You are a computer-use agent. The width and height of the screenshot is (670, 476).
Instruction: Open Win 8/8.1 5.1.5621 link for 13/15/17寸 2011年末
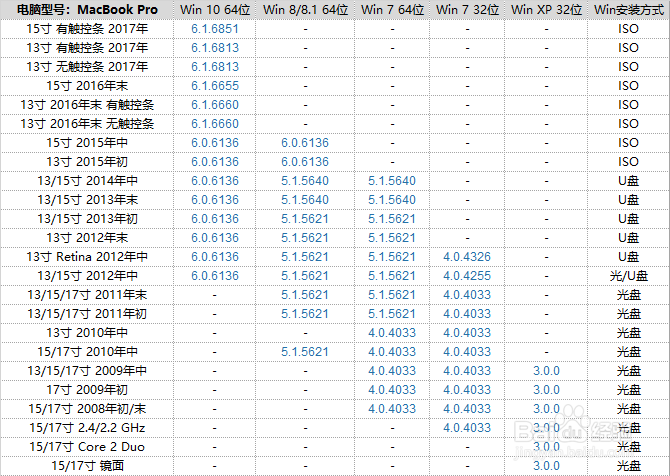point(305,295)
